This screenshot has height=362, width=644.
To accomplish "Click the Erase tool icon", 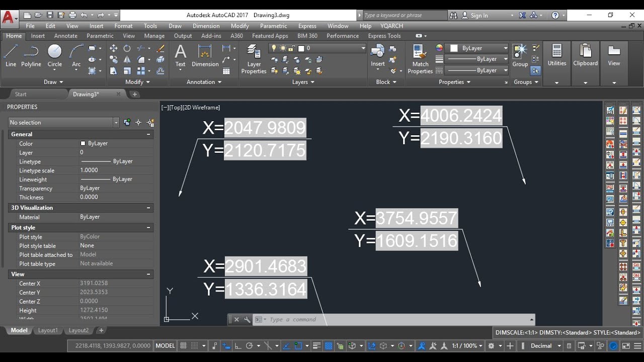I will coord(160,48).
